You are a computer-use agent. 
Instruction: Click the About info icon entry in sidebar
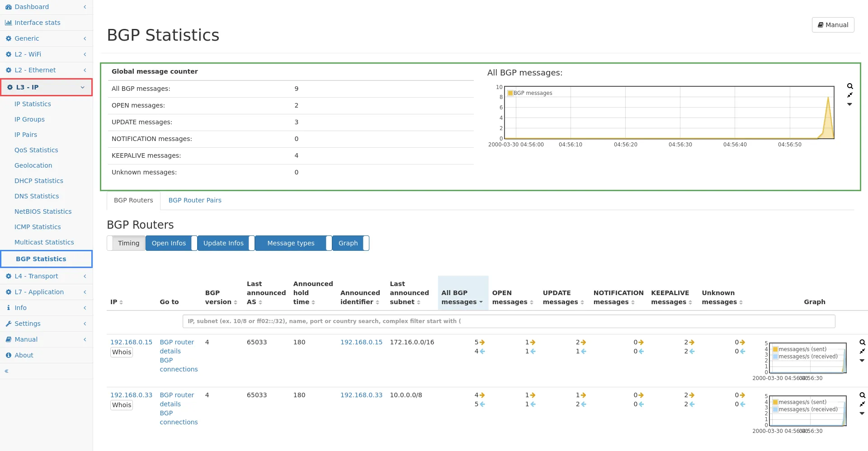click(x=24, y=355)
